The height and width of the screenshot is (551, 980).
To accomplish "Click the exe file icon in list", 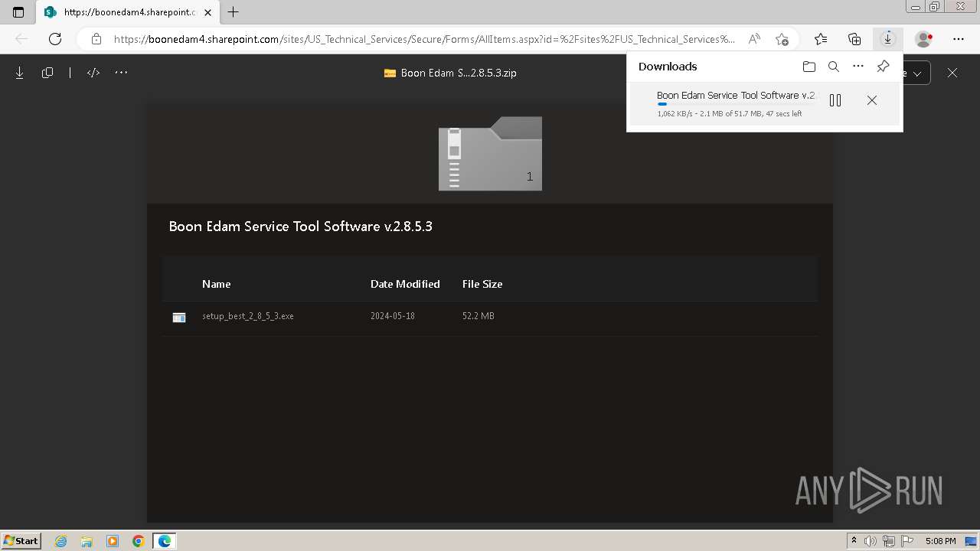I will pos(179,317).
